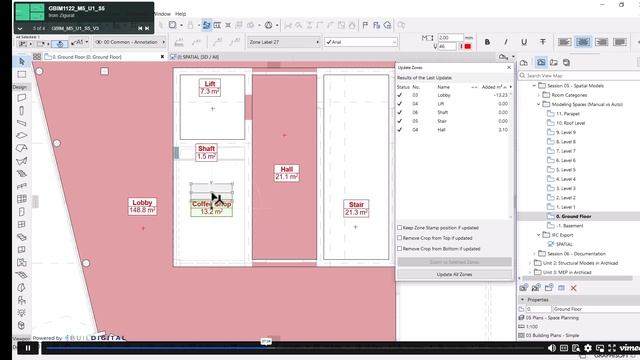Screen dimensions: 640x360
Task: Edit the Ground Floor view name field
Action: pos(596,309)
